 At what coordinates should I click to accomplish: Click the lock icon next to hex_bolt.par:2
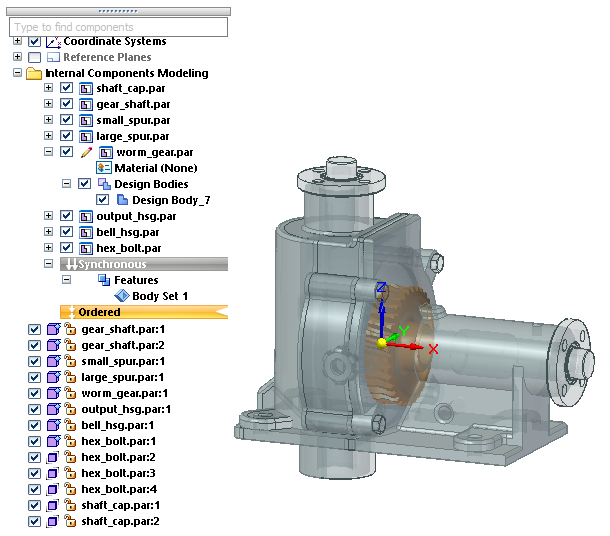(70, 457)
